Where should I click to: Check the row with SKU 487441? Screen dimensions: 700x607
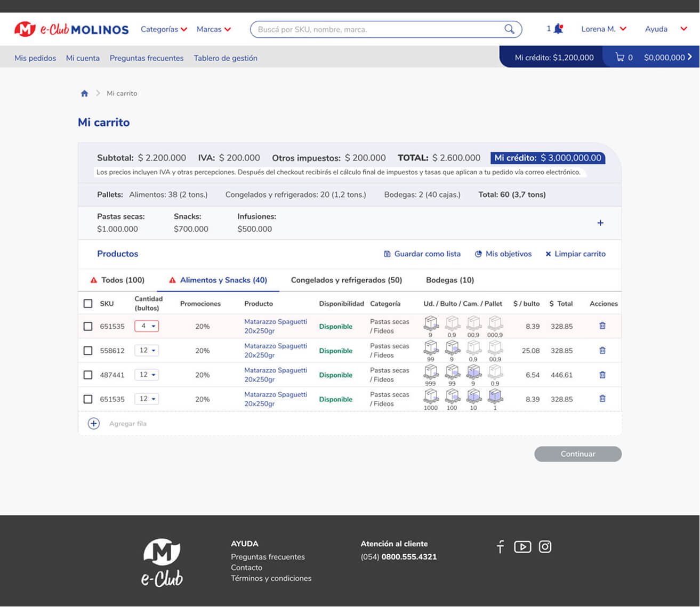coord(88,375)
